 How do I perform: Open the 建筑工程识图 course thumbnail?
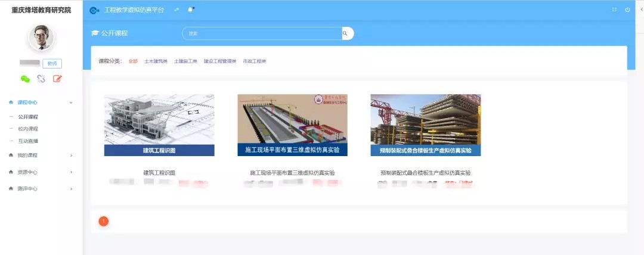click(x=159, y=125)
